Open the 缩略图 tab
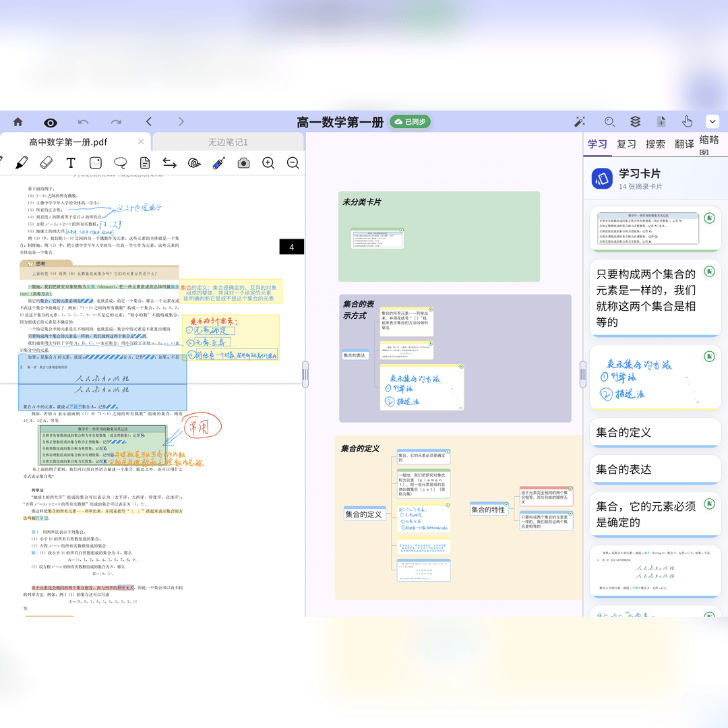The height and width of the screenshot is (728, 728). pos(709,145)
